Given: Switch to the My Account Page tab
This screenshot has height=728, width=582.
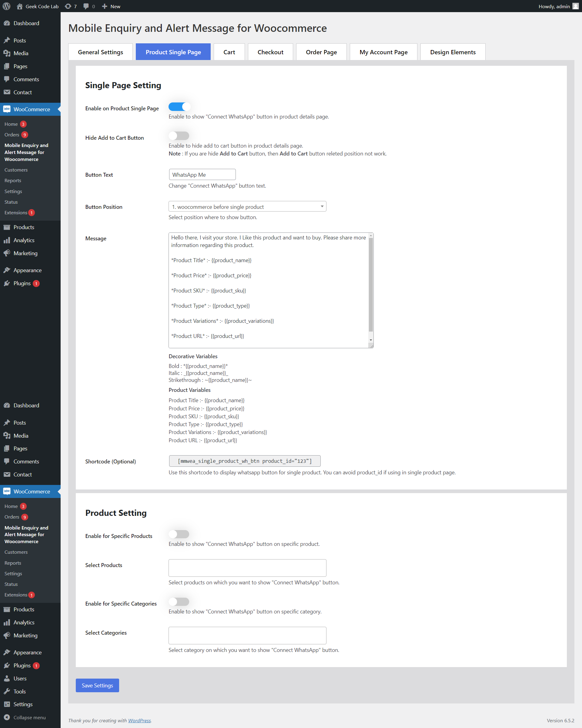Looking at the screenshot, I should (x=383, y=52).
